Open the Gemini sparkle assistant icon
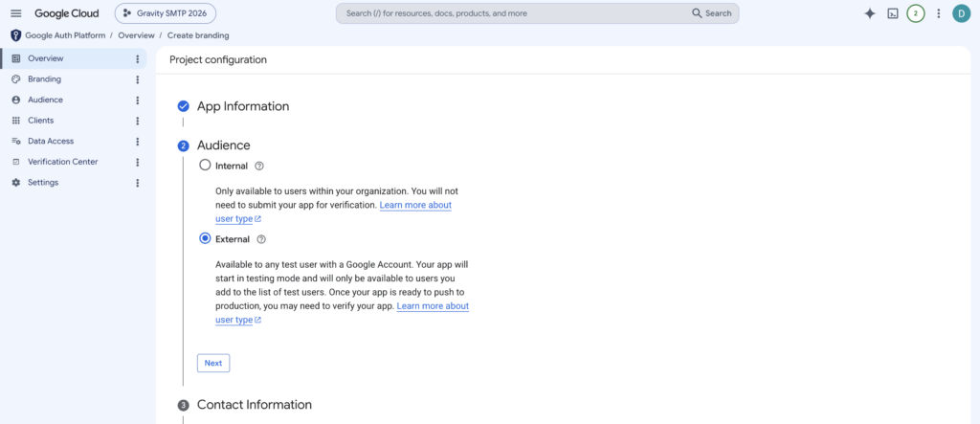This screenshot has height=424, width=980. click(869, 13)
